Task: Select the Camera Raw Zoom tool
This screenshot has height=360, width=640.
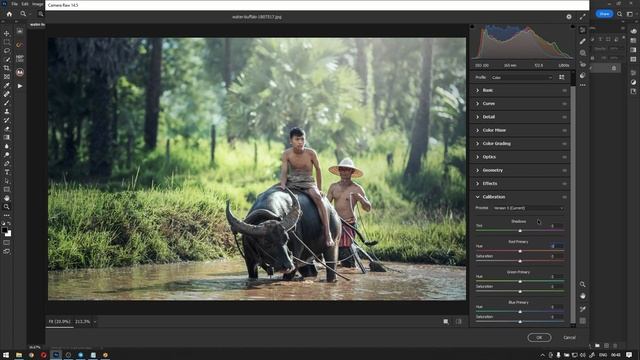Action: pyautogui.click(x=582, y=284)
